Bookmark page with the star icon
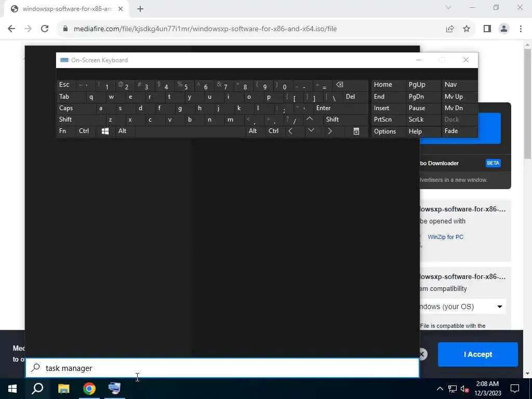Image resolution: width=532 pixels, height=399 pixels. click(467, 29)
